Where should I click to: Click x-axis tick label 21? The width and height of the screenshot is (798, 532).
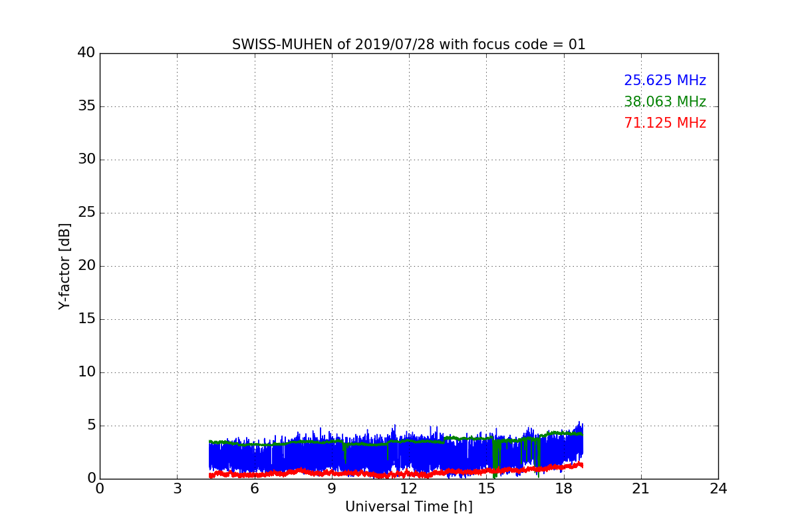(640, 489)
